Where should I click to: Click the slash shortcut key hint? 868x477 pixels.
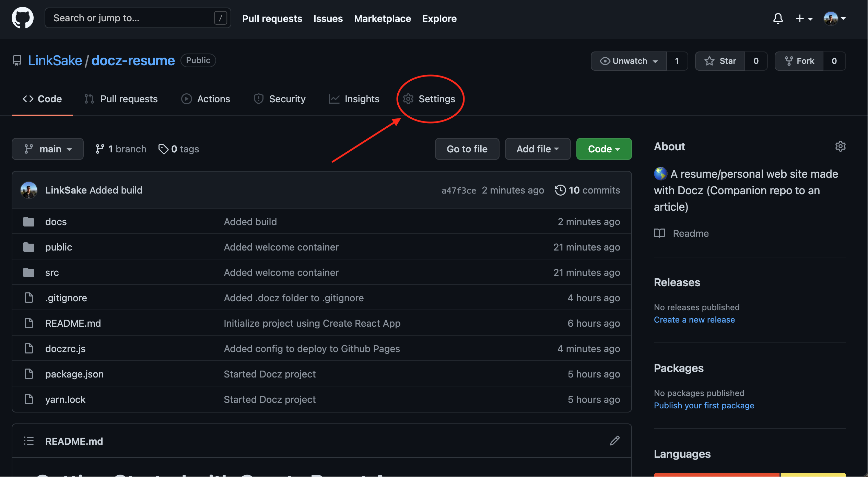[x=220, y=18]
